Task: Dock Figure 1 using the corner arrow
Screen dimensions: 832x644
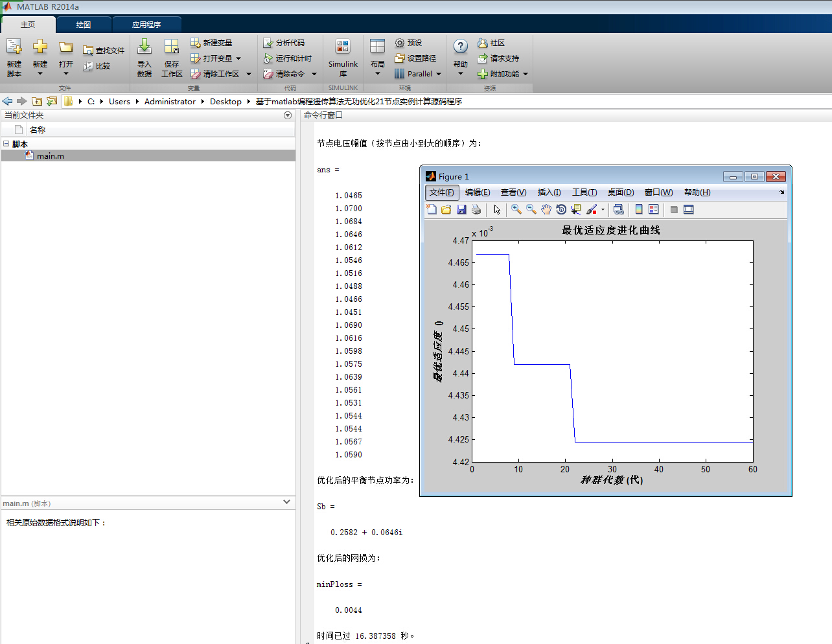Action: click(x=782, y=192)
